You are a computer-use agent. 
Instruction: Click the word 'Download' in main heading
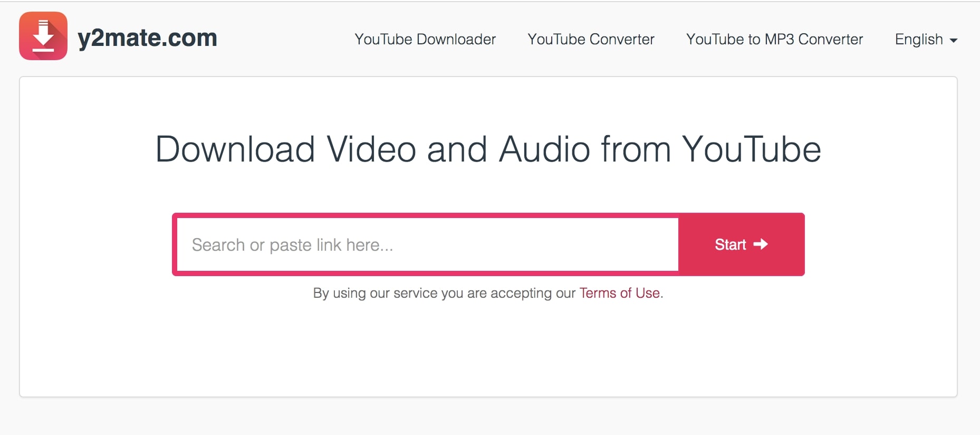(x=235, y=149)
